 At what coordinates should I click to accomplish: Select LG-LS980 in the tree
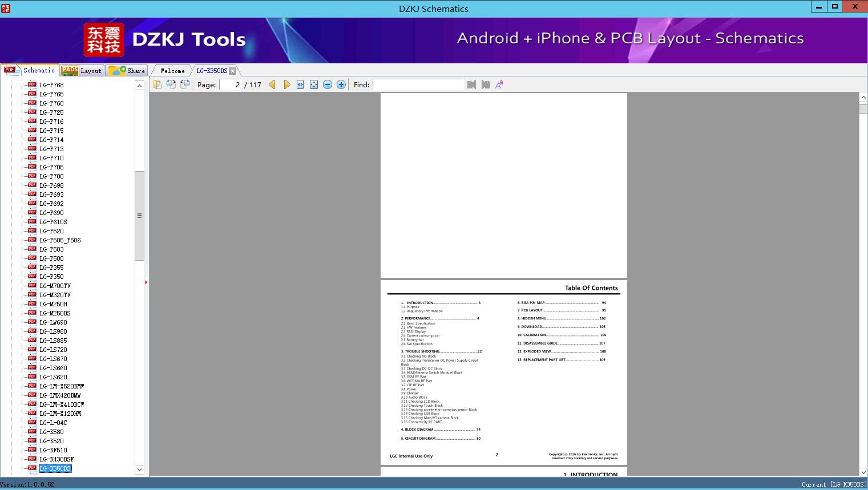54,331
